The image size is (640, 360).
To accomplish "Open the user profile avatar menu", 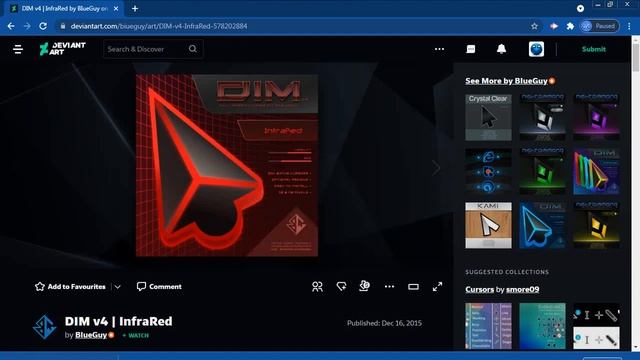I will (x=536, y=49).
